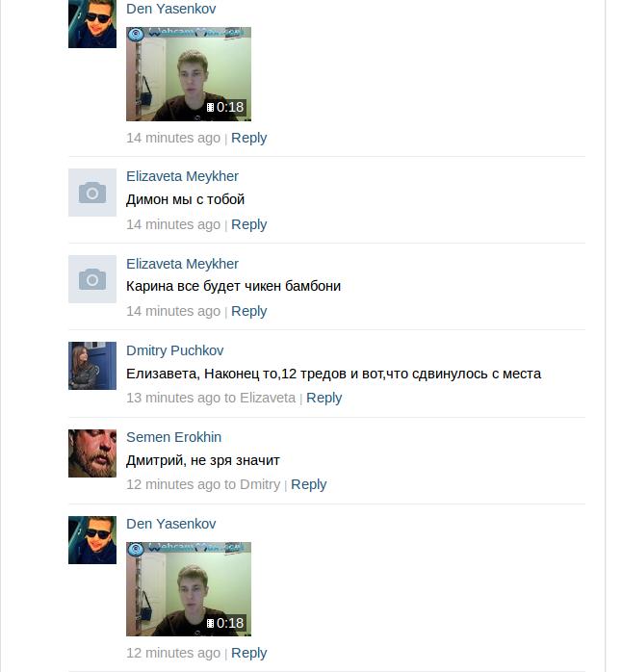Click the 'to Dmitry' reply reference
This screenshot has width=622, height=672.
pyautogui.click(x=252, y=484)
